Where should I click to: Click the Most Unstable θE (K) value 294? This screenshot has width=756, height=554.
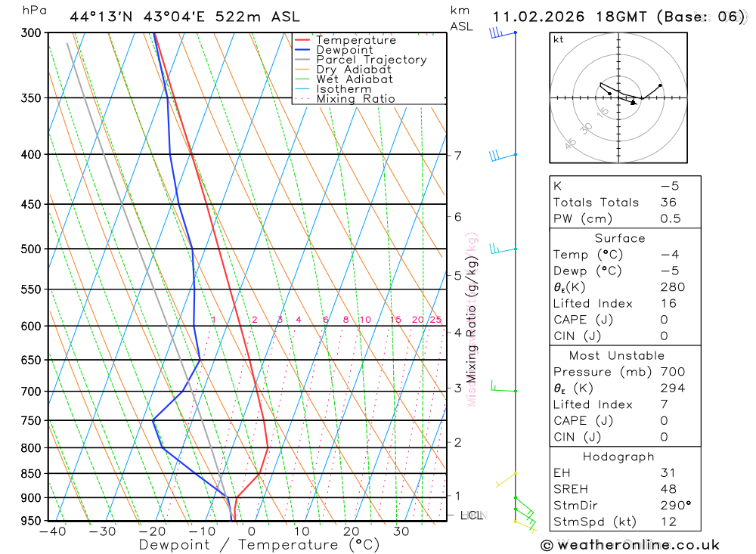click(x=673, y=388)
